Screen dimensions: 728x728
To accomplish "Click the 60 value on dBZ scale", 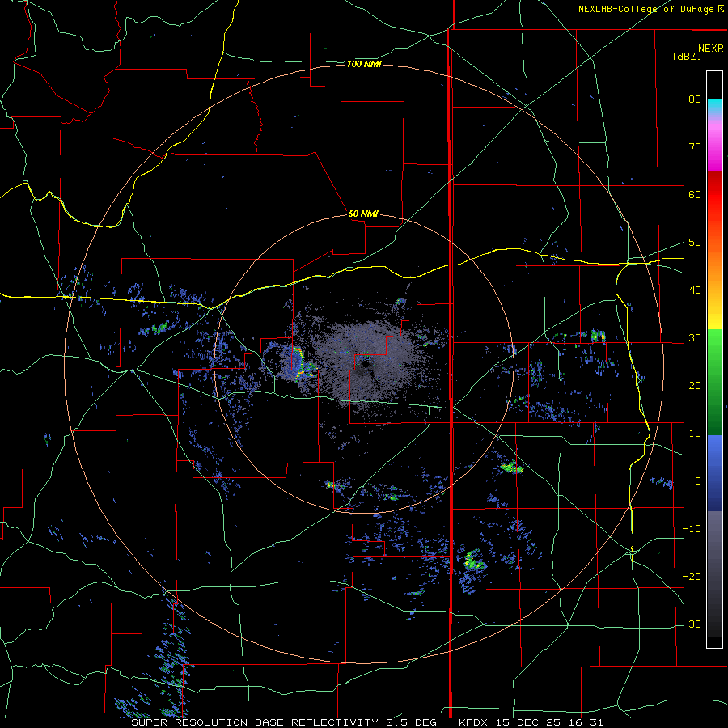I will 695,195.
